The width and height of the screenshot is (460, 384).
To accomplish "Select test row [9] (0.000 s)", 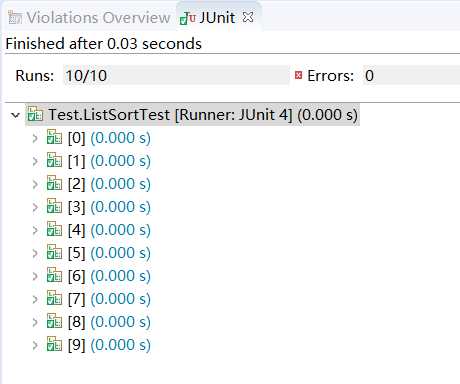I will tap(109, 345).
